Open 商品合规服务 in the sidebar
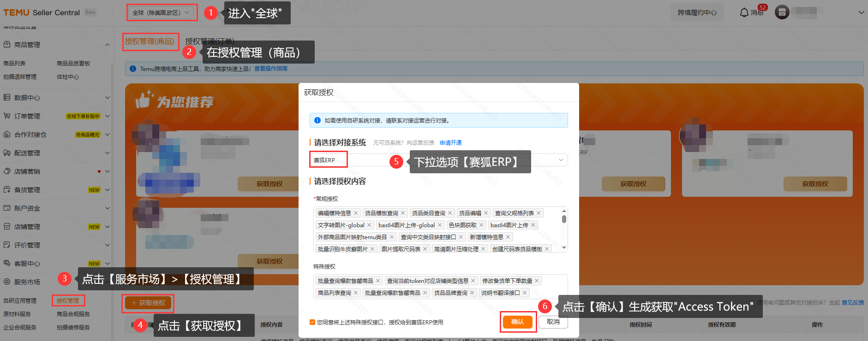Viewport: 868px width, 341px height. [x=73, y=314]
